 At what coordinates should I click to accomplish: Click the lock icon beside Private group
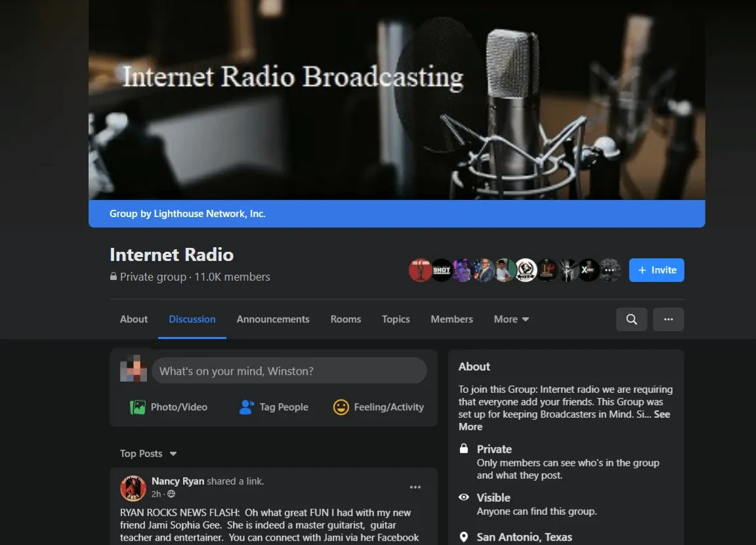tap(113, 277)
